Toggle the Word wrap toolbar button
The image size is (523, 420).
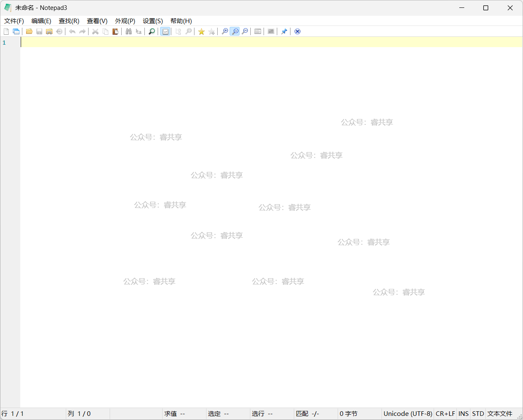point(165,31)
